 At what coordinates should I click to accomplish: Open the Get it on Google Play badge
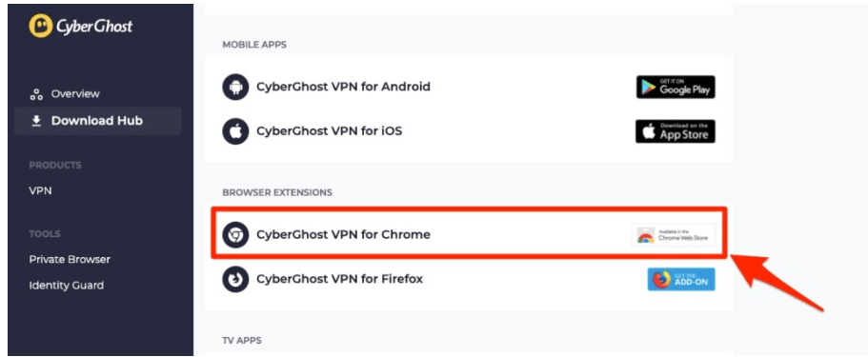click(x=676, y=87)
